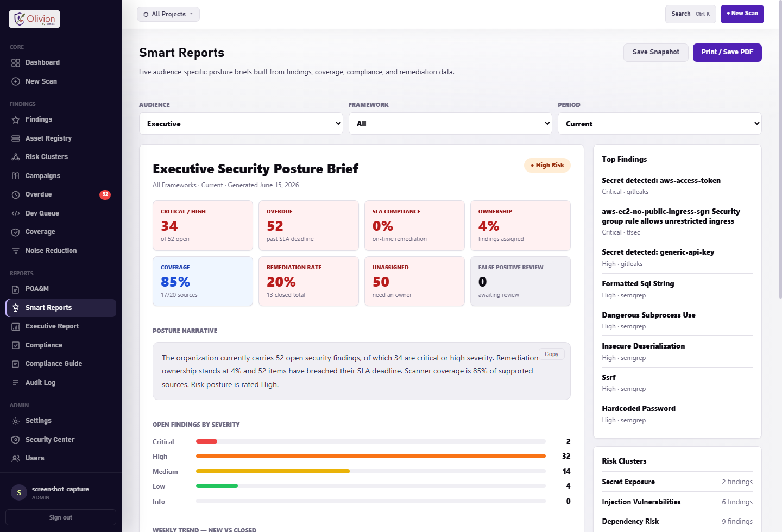Open Dashboard from the sidebar

(61, 62)
